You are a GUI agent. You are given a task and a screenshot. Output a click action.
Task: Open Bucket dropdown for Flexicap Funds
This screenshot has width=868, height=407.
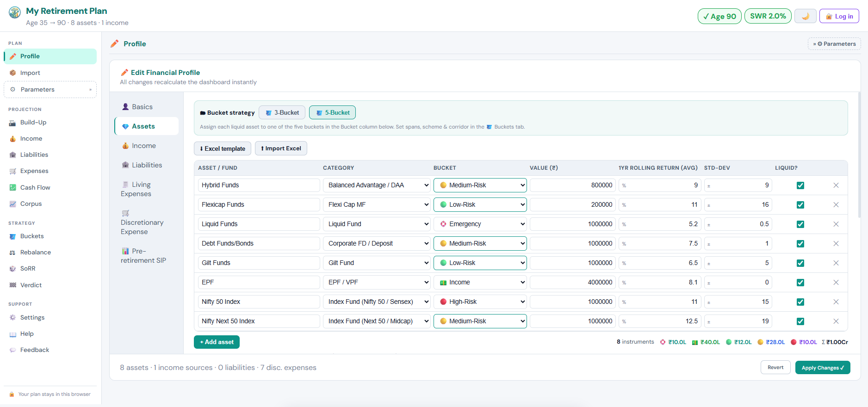click(x=480, y=204)
